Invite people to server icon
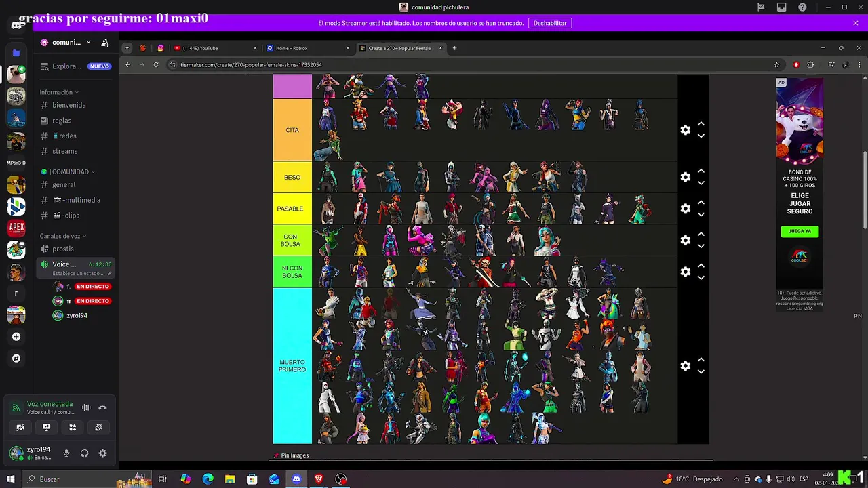The width and height of the screenshot is (868, 488). pos(105,42)
